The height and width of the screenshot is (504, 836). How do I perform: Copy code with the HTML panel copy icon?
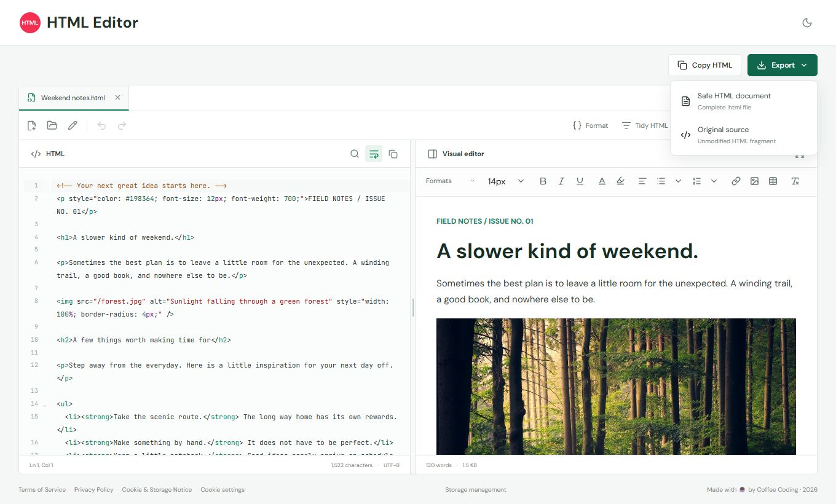pyautogui.click(x=393, y=154)
